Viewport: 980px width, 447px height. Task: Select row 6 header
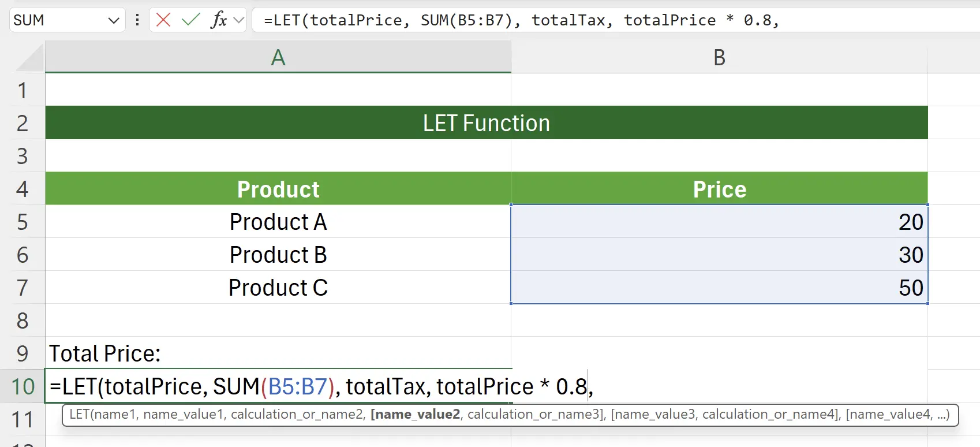(x=23, y=255)
